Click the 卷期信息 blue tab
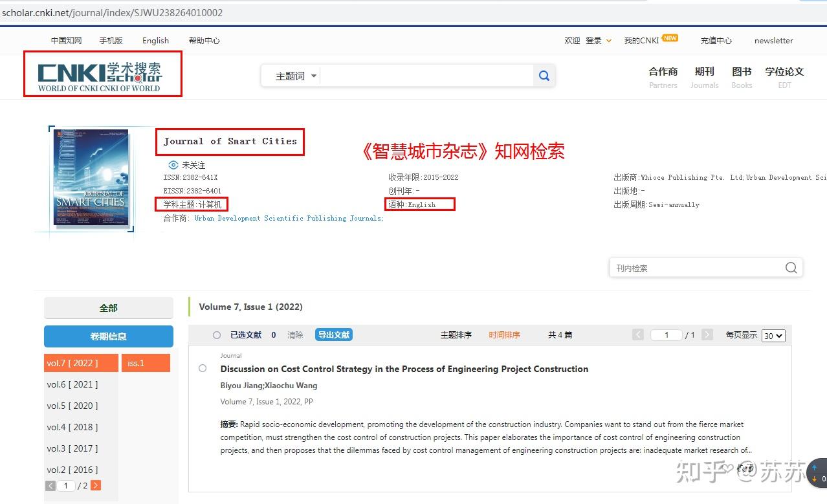Screen dimensions: 827x504 (x=109, y=336)
